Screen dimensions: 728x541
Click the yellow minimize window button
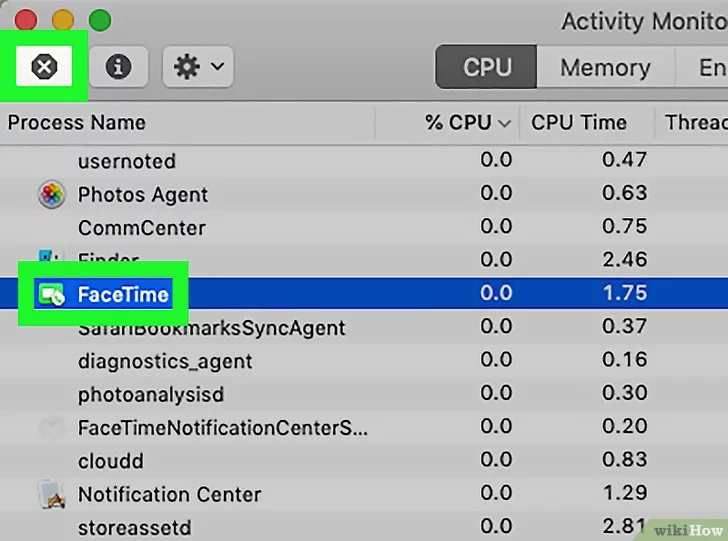(x=63, y=20)
